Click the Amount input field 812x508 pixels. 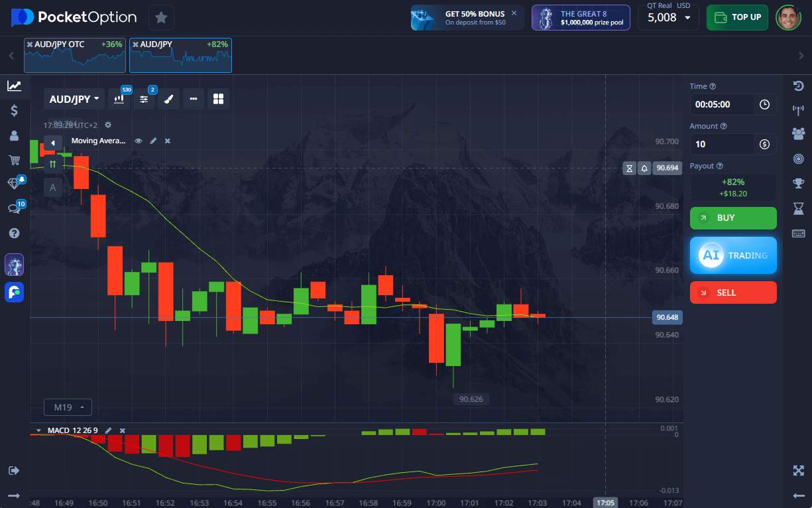723,144
